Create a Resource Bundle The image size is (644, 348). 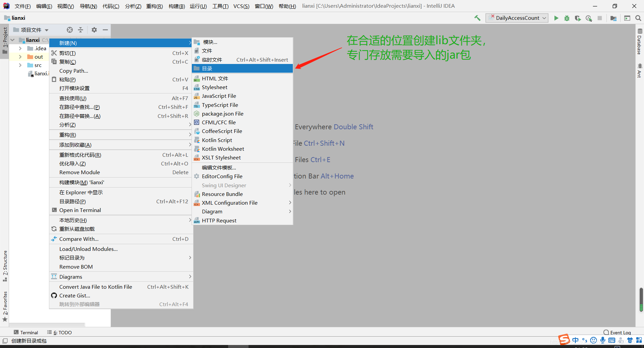(x=243, y=194)
